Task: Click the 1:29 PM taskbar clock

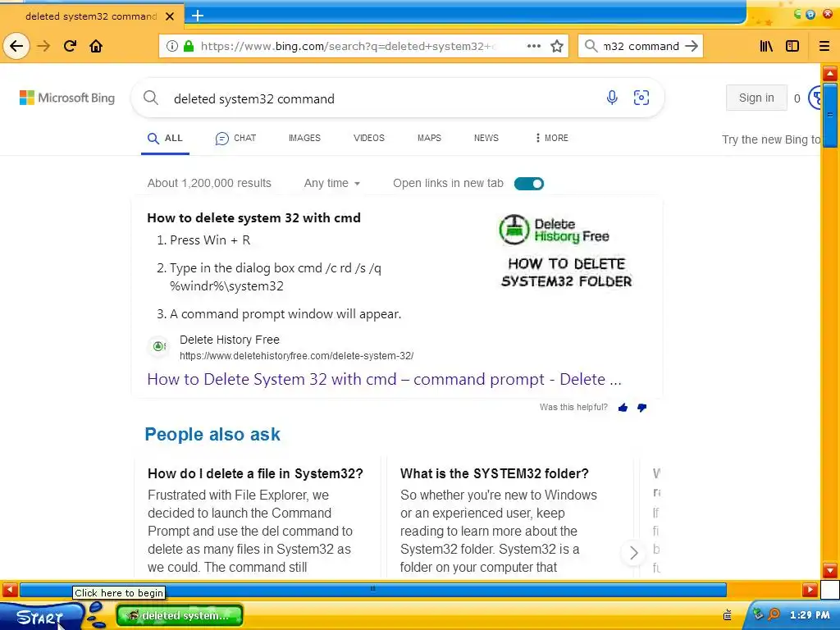Action: point(810,614)
